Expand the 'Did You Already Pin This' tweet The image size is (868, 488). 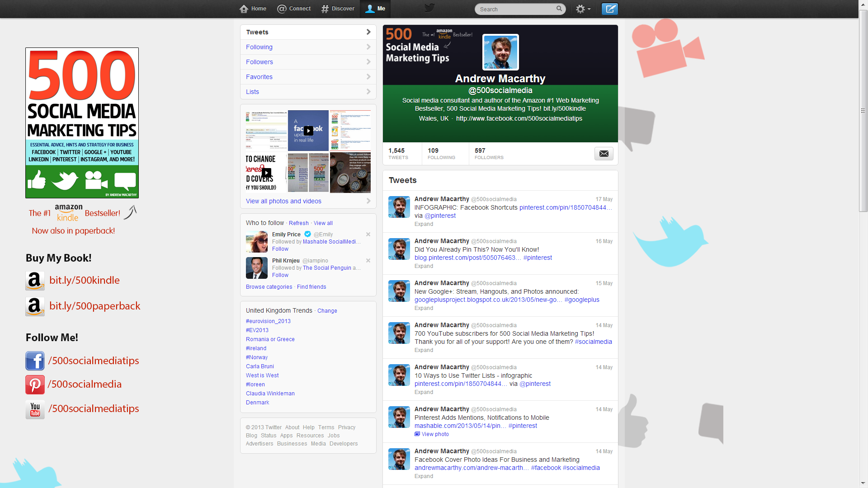(x=424, y=266)
